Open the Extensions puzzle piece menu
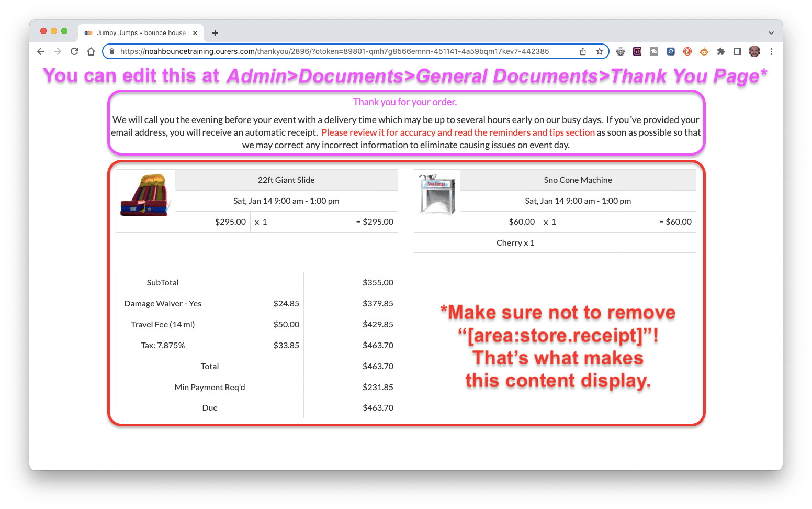Screen dimensions: 812x509 [721, 51]
